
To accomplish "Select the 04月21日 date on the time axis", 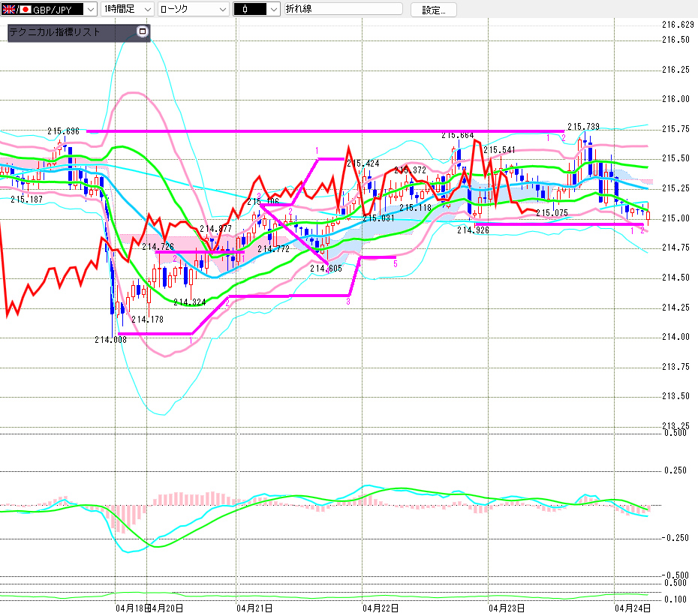I will 254,606.
